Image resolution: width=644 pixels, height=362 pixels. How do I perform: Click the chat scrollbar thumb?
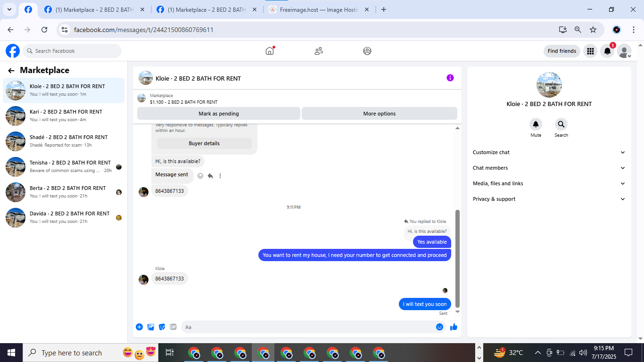(457, 259)
